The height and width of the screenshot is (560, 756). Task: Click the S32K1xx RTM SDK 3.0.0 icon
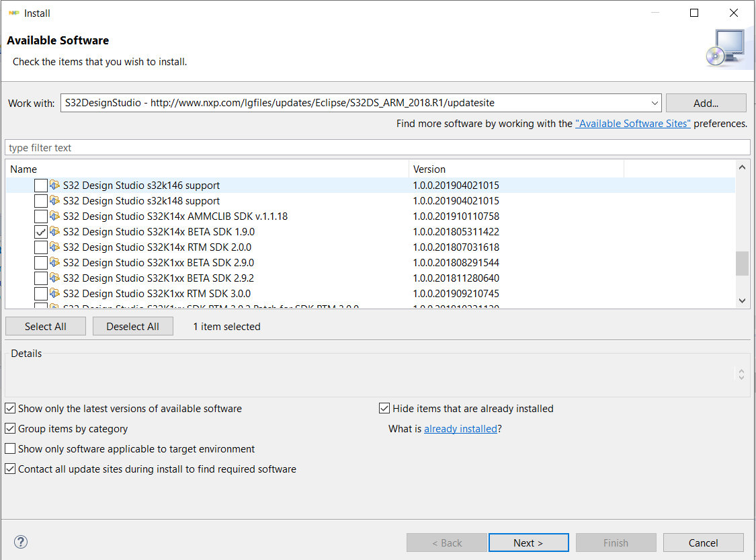(55, 293)
